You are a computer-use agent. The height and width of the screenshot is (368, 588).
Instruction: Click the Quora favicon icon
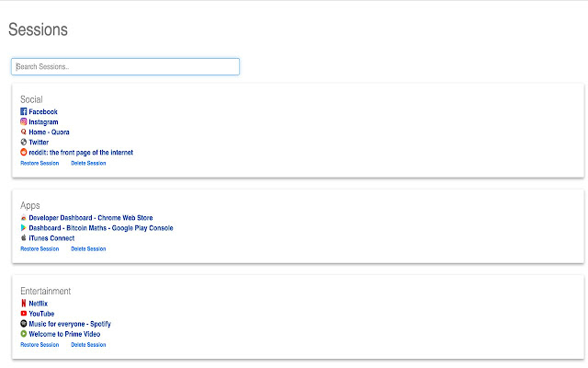click(24, 132)
